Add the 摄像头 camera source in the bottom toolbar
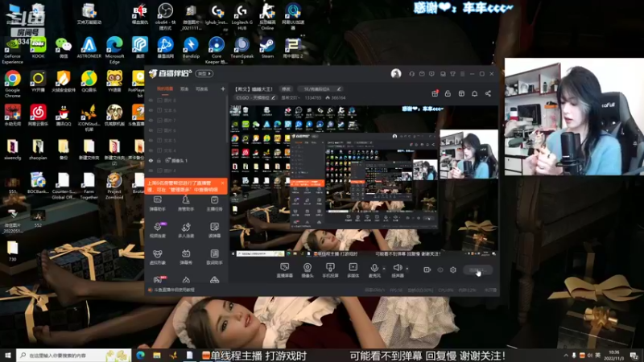This screenshot has width=644, height=362. click(x=308, y=270)
